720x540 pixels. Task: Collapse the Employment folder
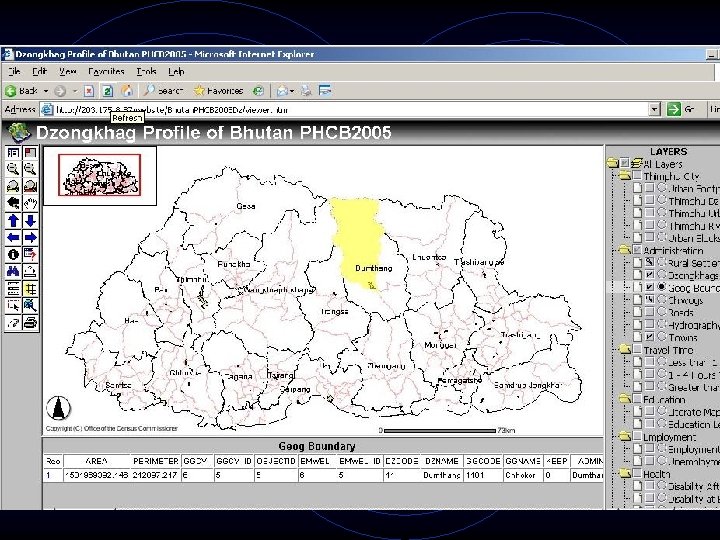624,436
